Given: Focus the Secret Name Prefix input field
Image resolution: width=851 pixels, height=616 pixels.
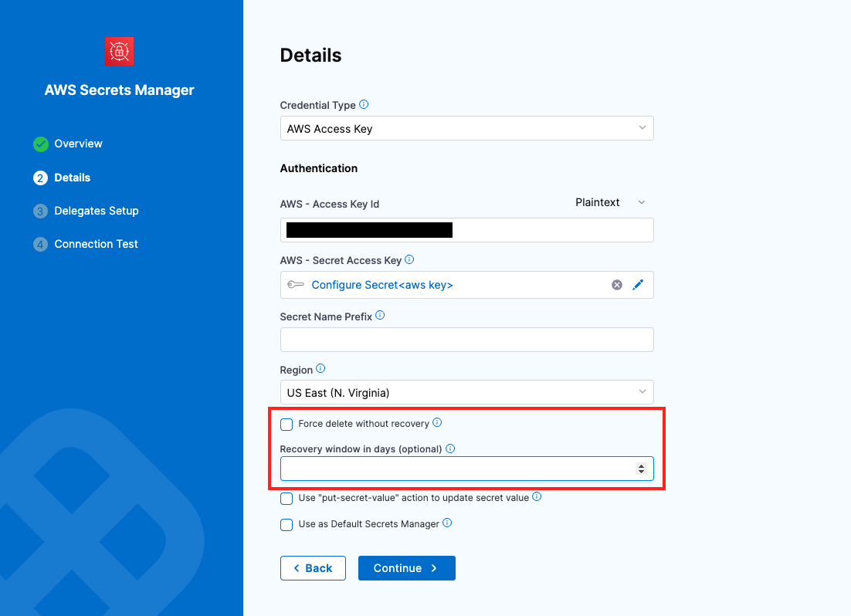Looking at the screenshot, I should tap(466, 340).
